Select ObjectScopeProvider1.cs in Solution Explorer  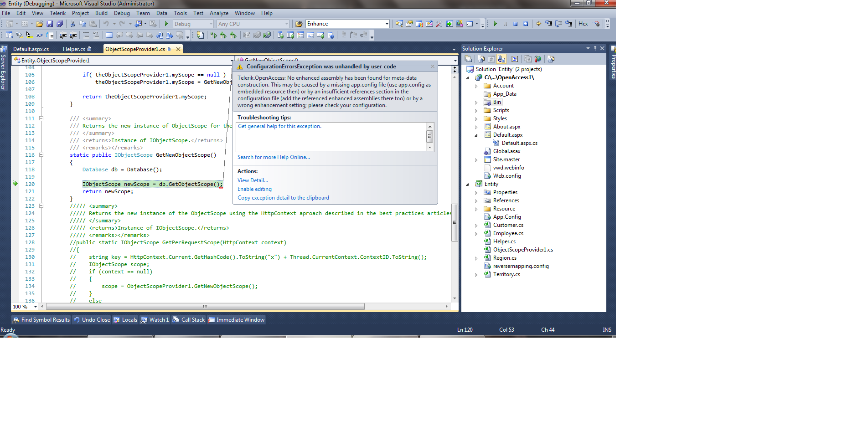point(523,250)
